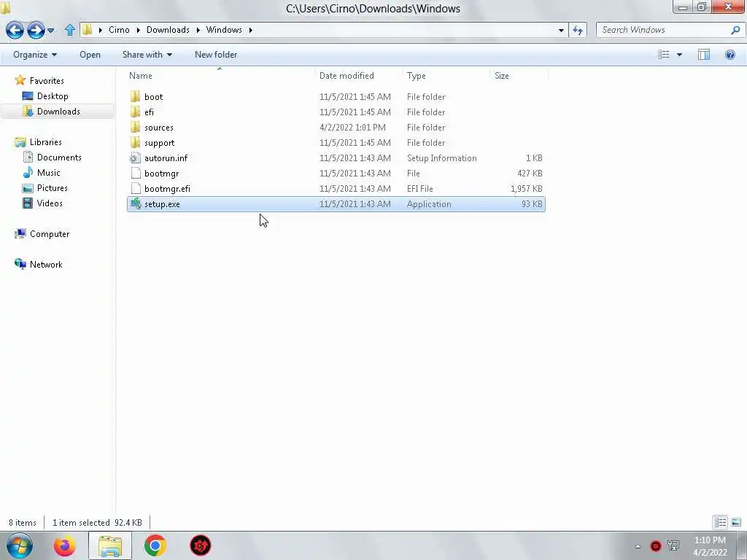This screenshot has width=747, height=560.
Task: Show hidden tray icons arrow
Action: tap(638, 546)
